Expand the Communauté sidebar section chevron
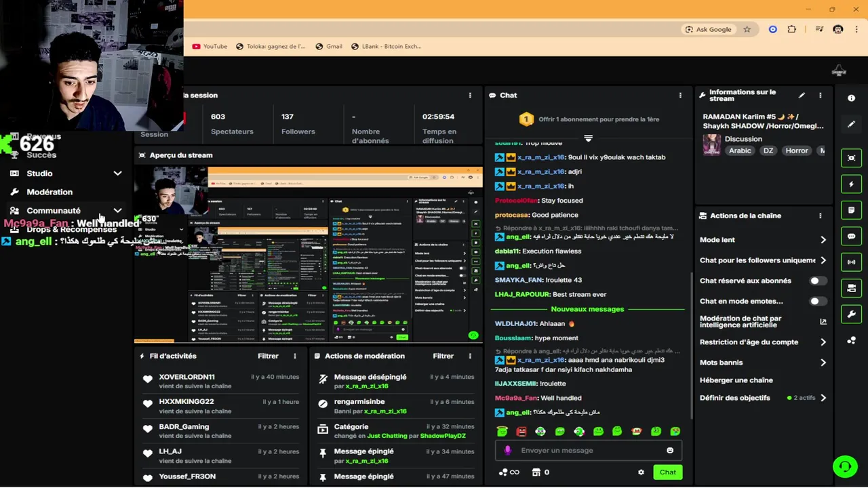Image resolution: width=868 pixels, height=488 pixels. tap(117, 211)
